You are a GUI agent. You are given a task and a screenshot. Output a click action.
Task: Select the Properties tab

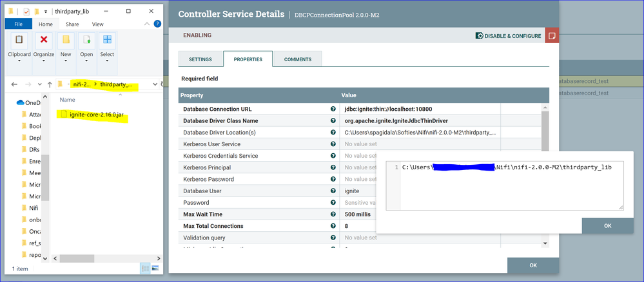tap(248, 59)
